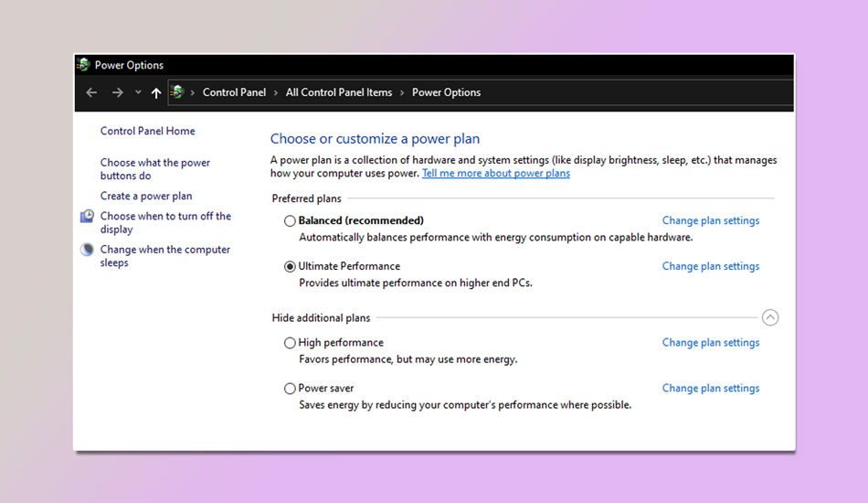Viewport: 868px width, 503px height.
Task: Change plan settings for Ultimate Performance
Action: (710, 266)
